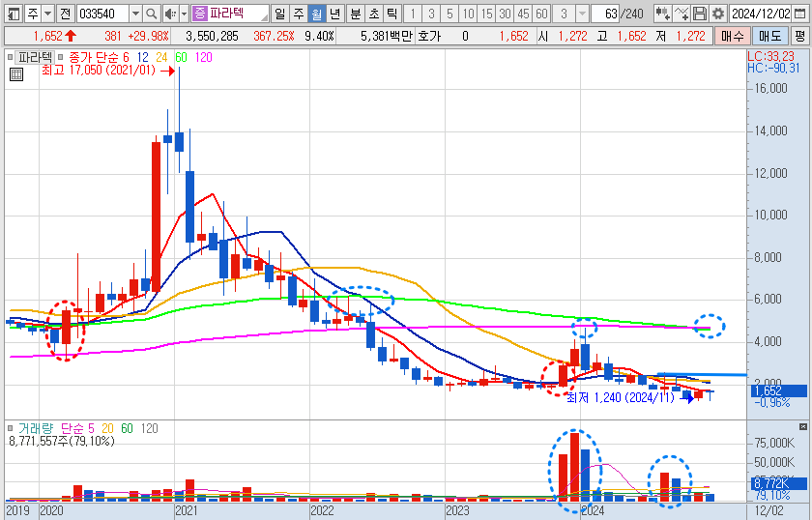Switch to the daily 일 chart
The height and width of the screenshot is (520, 812).
pyautogui.click(x=279, y=14)
